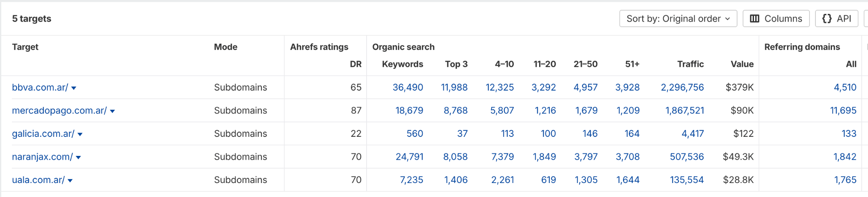Click the uala.com.ar dropdown caret
This screenshot has width=868, height=197.
(70, 180)
